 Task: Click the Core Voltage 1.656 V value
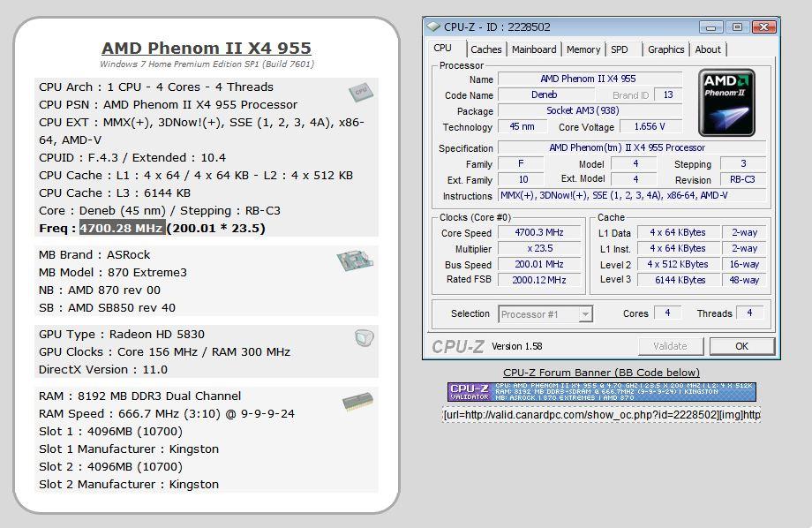[x=650, y=126]
